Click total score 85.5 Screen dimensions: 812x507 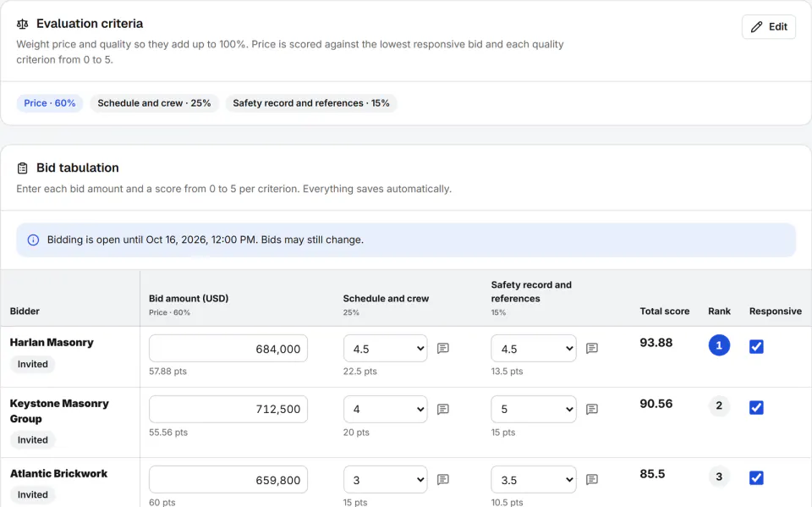[652, 474]
